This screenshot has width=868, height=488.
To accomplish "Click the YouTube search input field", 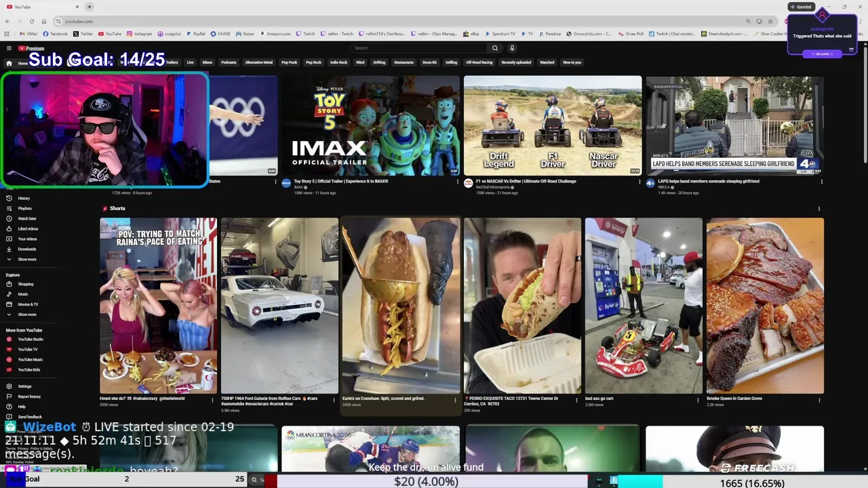I will pyautogui.click(x=419, y=48).
